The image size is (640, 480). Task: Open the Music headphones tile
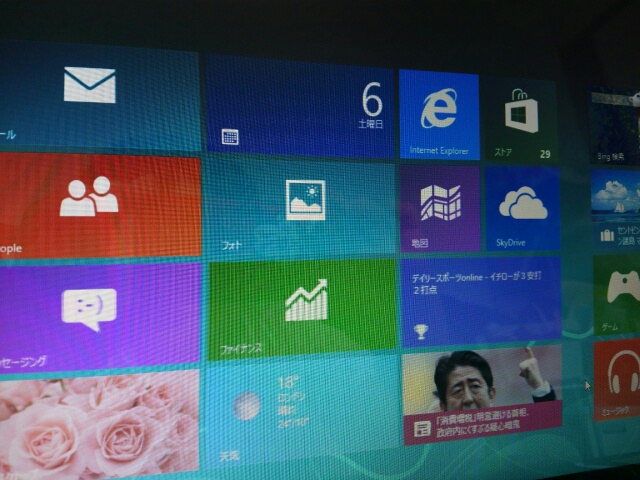[617, 380]
